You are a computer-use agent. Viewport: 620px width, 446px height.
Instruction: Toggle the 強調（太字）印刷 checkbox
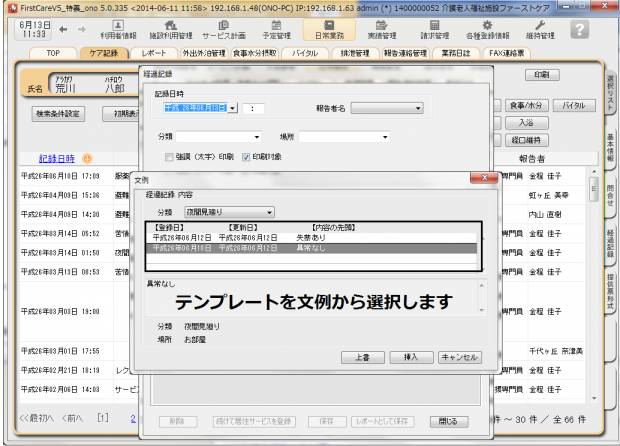click(x=169, y=156)
